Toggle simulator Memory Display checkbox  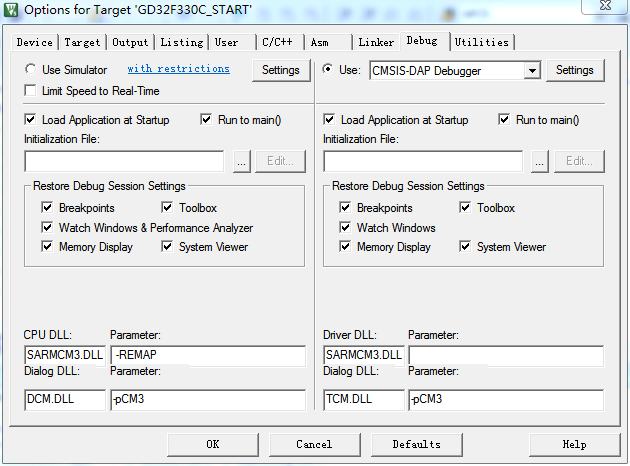47,246
